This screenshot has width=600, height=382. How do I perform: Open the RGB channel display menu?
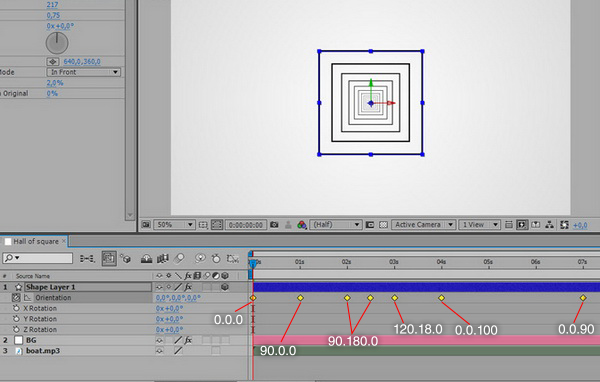302,225
